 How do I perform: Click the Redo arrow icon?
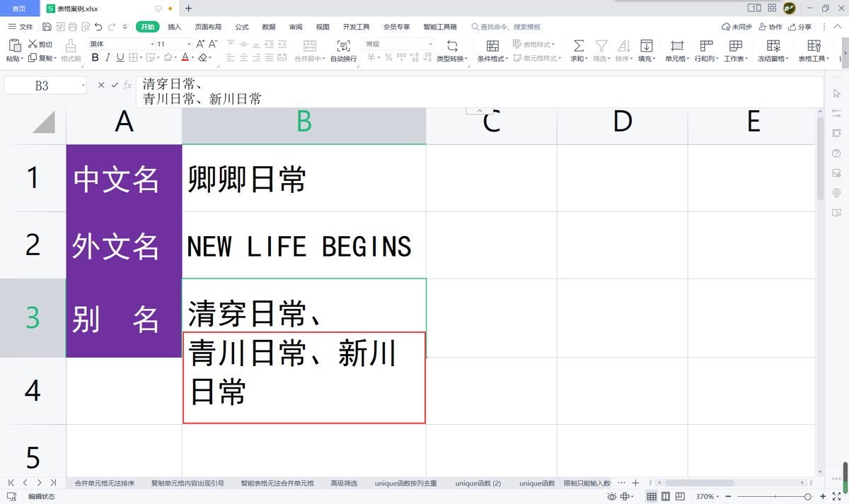click(x=112, y=27)
